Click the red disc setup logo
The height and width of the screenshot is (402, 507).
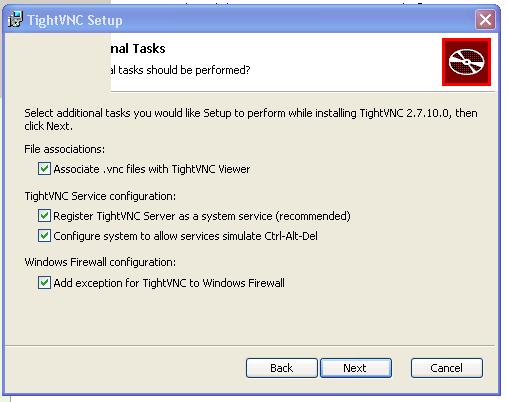466,62
